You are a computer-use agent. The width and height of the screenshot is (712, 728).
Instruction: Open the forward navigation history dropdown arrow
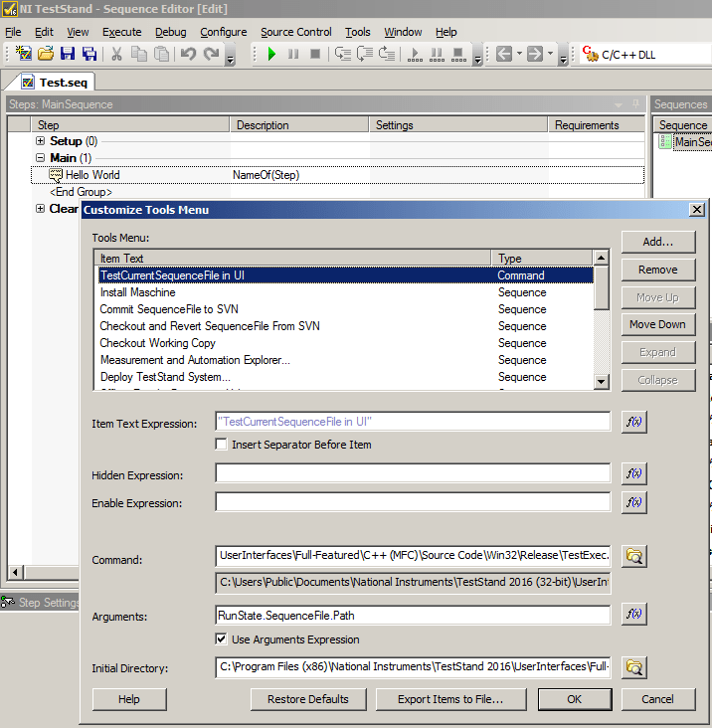point(550,54)
